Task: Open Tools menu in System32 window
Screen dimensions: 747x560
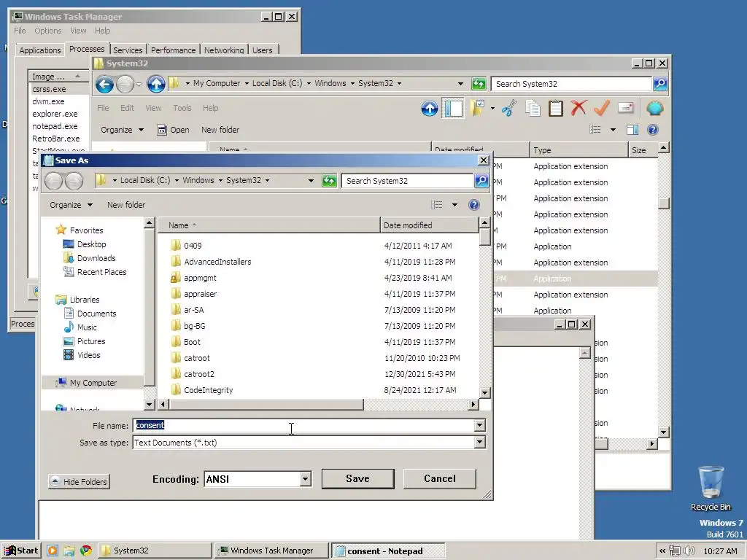Action: click(182, 108)
